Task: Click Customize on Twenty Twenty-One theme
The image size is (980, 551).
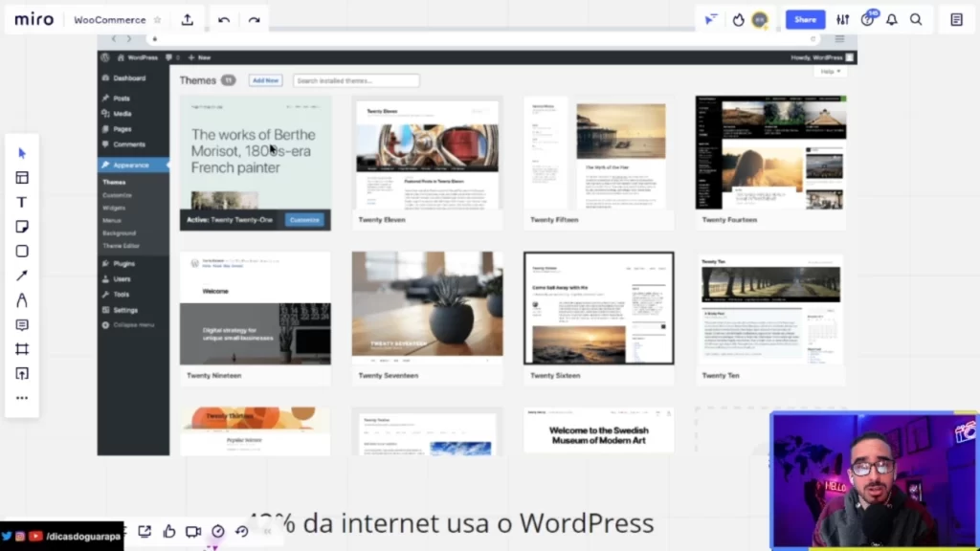Action: coord(305,220)
